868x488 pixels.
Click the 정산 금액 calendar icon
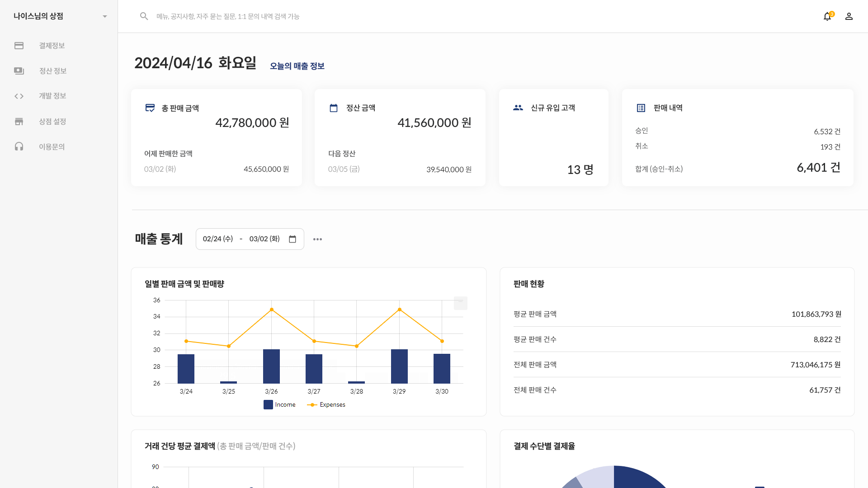pyautogui.click(x=334, y=108)
